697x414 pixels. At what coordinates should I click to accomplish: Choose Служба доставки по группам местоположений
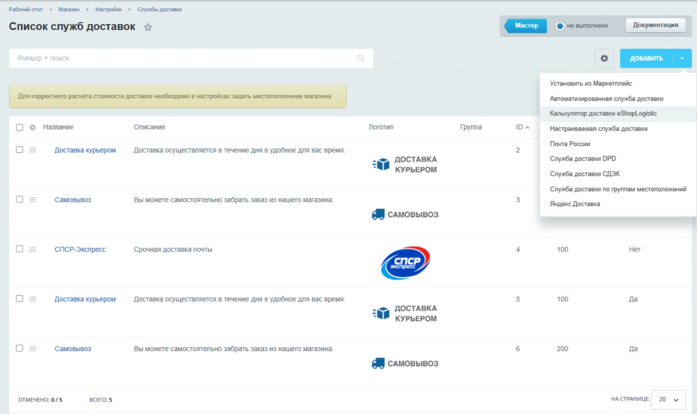coord(618,189)
